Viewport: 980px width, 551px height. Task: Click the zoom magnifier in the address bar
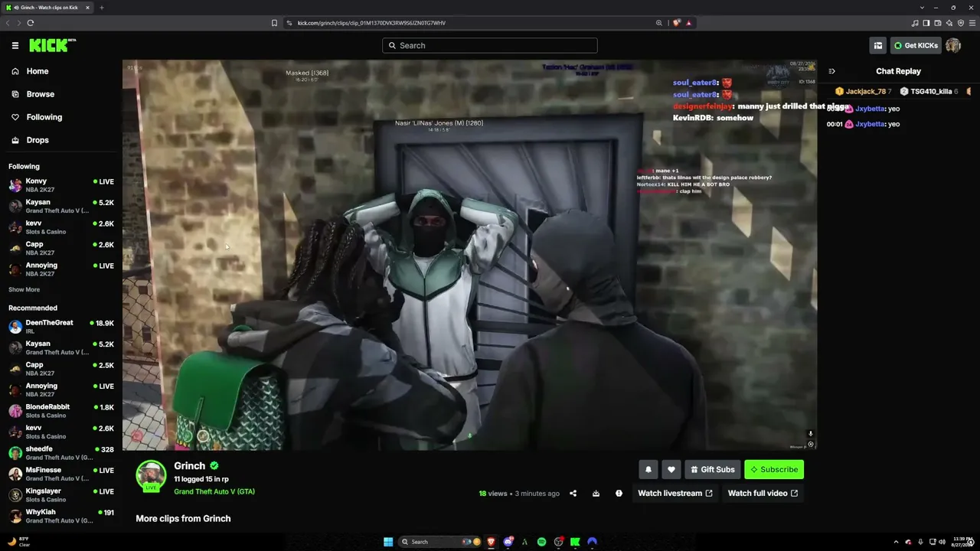(658, 23)
